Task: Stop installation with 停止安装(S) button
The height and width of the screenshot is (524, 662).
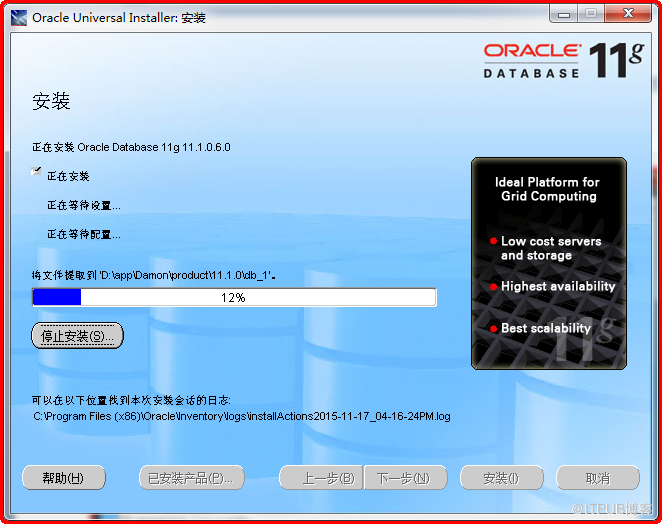Action: tap(77, 336)
